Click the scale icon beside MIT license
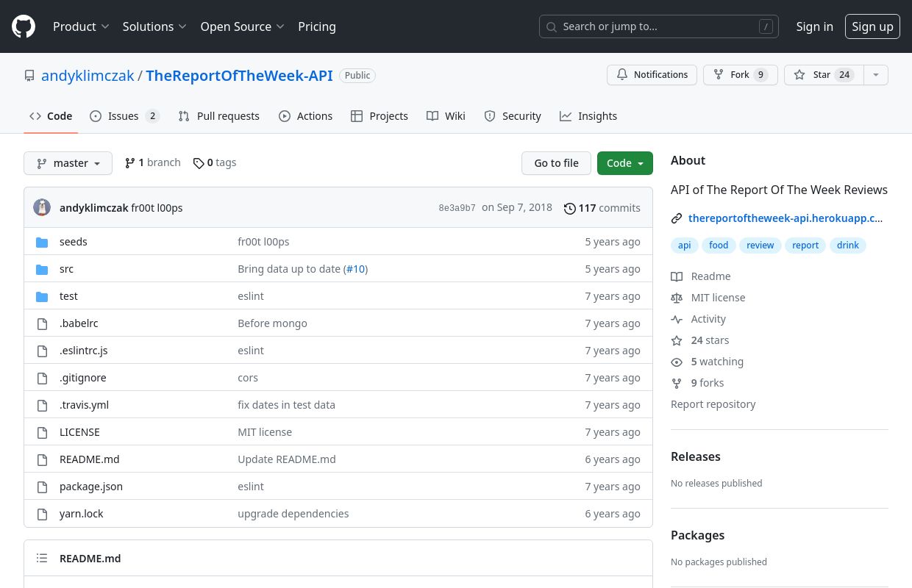 677,298
